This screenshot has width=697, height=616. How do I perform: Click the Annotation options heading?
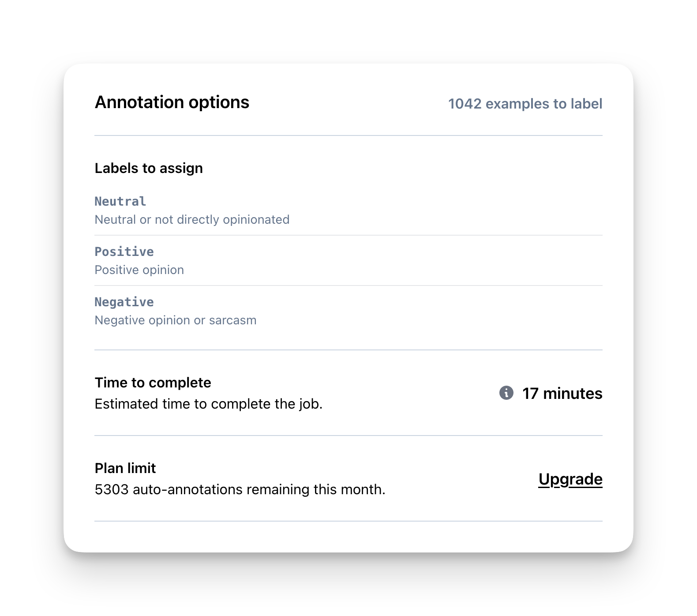point(172,102)
